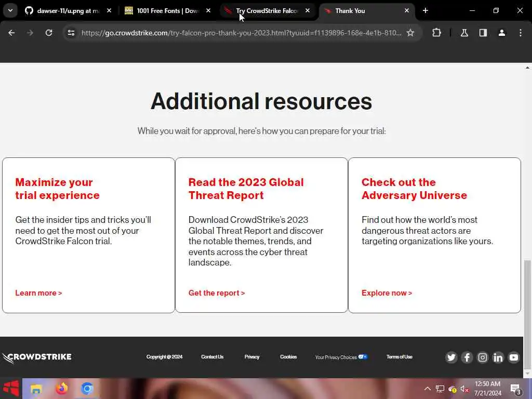Go forward to the next page

30,33
